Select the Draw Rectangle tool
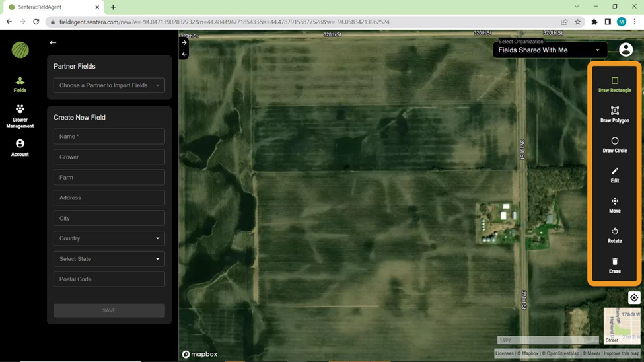This screenshot has height=362, width=644. [614, 84]
